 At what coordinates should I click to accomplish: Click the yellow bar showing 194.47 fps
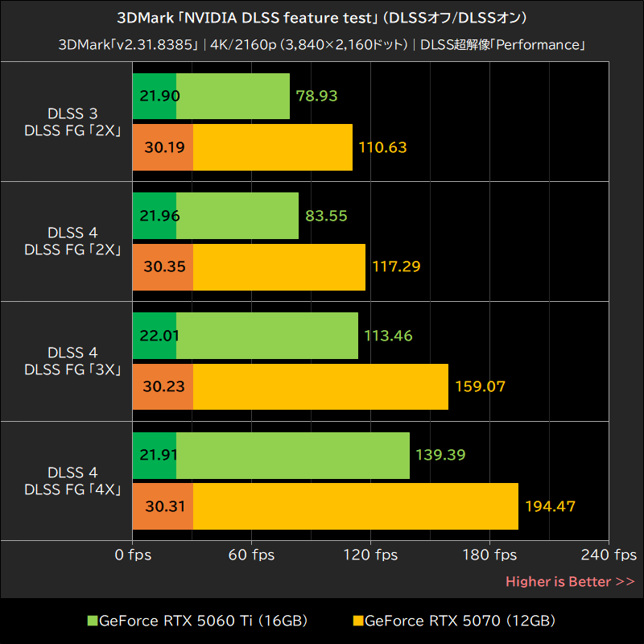click(x=322, y=506)
